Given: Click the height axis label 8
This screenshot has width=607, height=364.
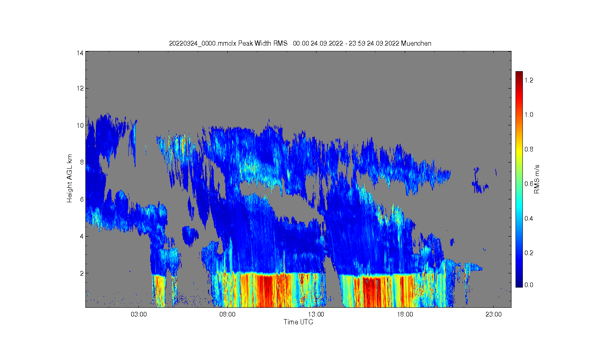Looking at the screenshot, I should tap(82, 162).
